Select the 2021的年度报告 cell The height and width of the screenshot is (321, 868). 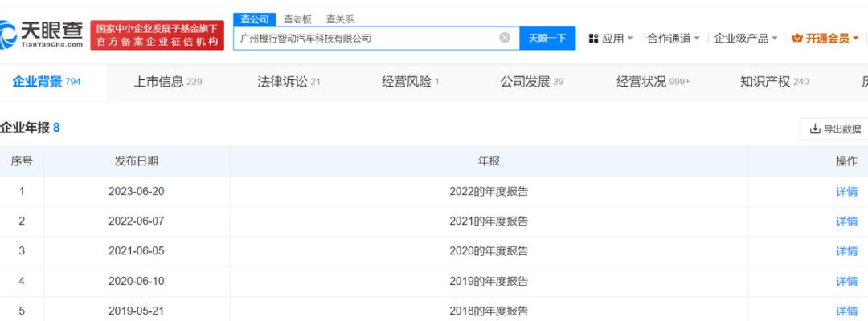pos(489,221)
